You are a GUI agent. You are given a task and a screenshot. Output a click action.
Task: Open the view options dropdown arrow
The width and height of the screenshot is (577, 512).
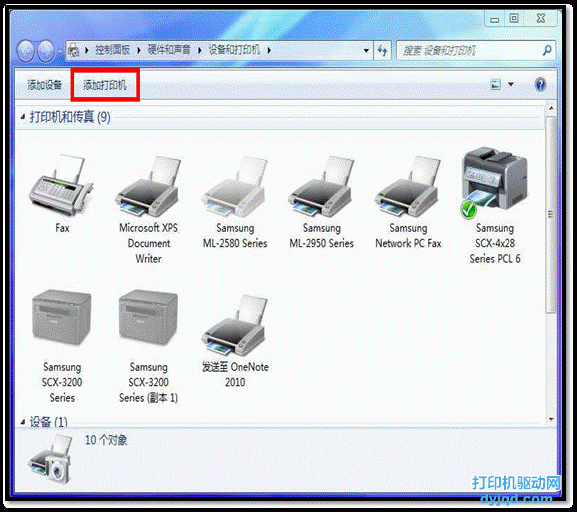[x=511, y=85]
